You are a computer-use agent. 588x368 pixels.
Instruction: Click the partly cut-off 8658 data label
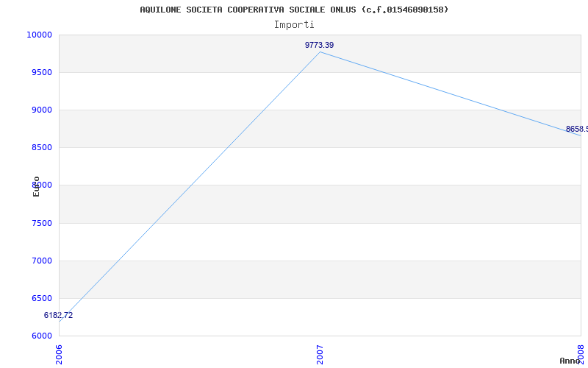point(577,130)
